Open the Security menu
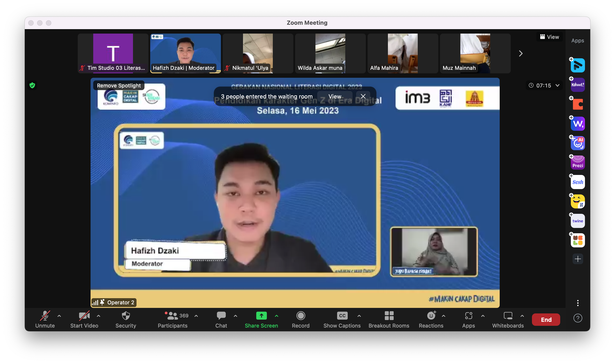Screen dimensions: 615x364 126,320
